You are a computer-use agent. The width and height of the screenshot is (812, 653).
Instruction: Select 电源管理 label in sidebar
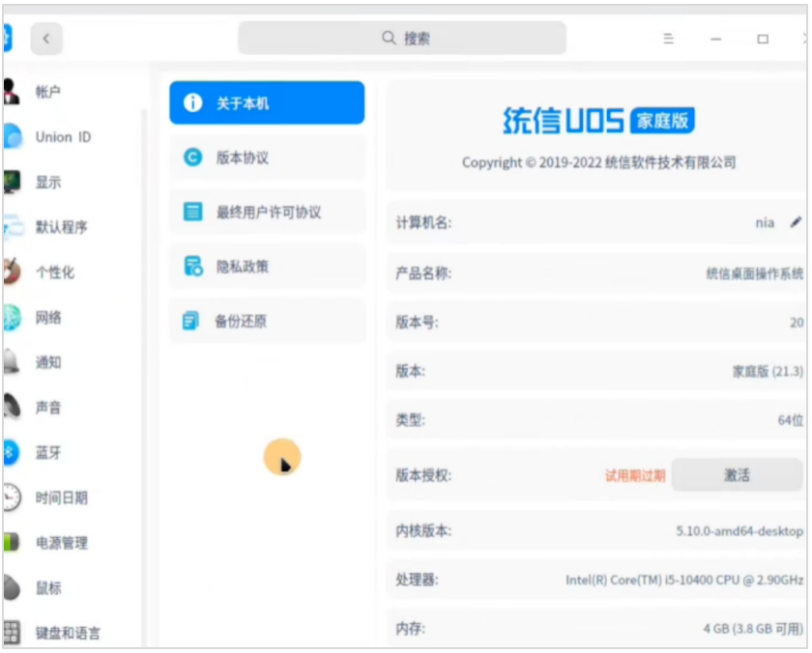click(x=61, y=542)
